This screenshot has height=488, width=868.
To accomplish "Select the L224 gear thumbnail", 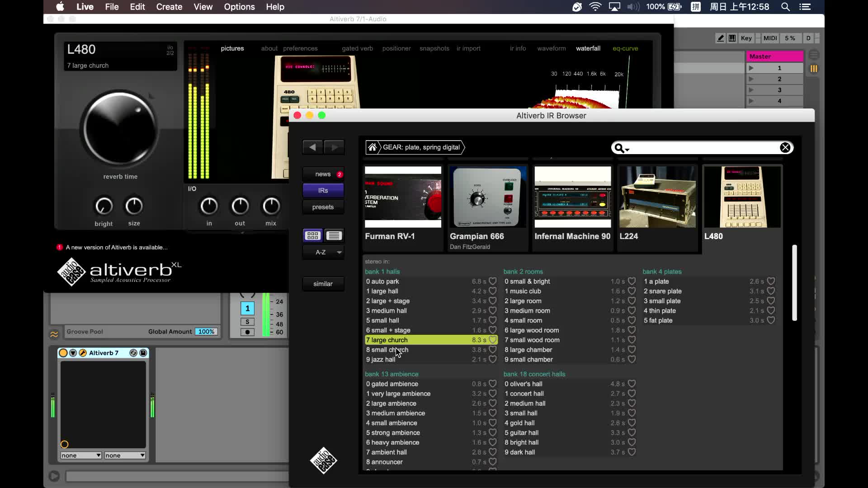I will (657, 197).
